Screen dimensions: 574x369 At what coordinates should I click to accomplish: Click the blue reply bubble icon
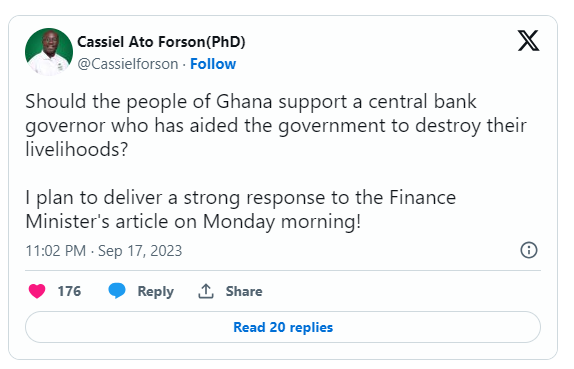pos(117,291)
